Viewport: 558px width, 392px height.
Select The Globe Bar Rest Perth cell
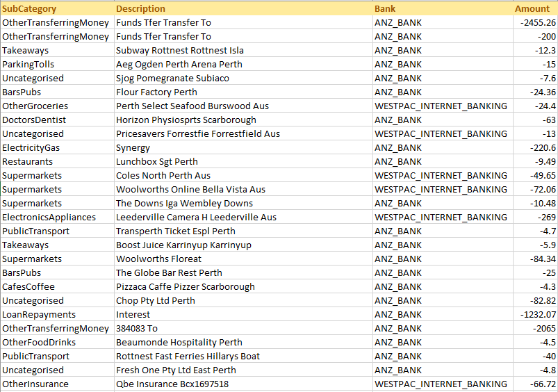243,272
